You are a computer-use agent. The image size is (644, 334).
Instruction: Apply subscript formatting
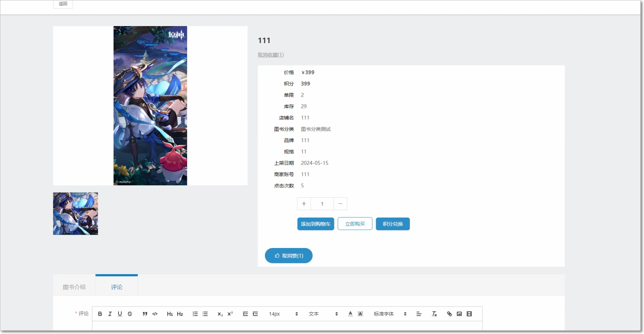[220, 314]
